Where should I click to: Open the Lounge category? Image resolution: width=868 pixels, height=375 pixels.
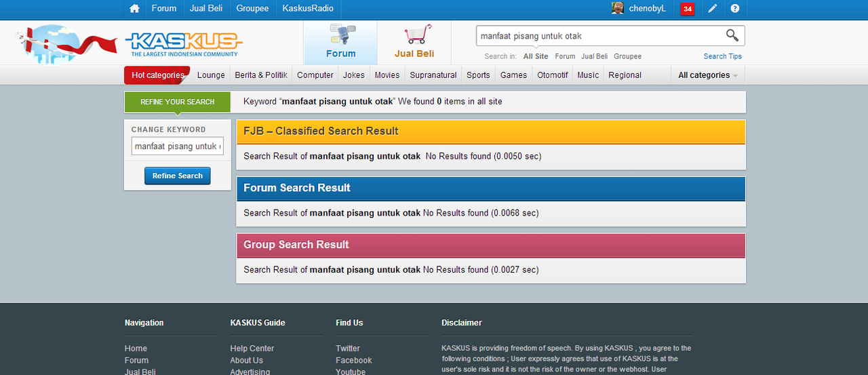click(x=211, y=75)
